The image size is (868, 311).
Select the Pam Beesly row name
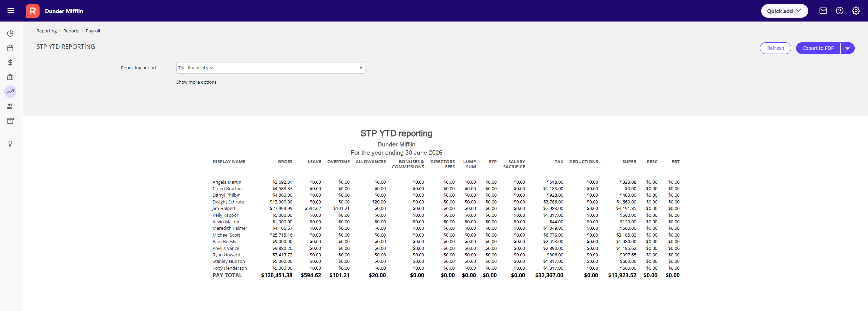(x=225, y=242)
